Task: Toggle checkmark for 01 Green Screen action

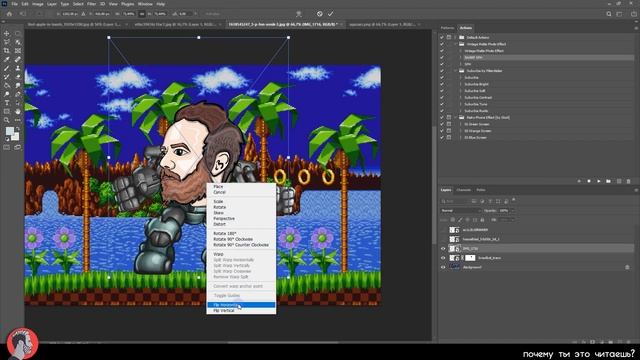Action: coord(442,124)
